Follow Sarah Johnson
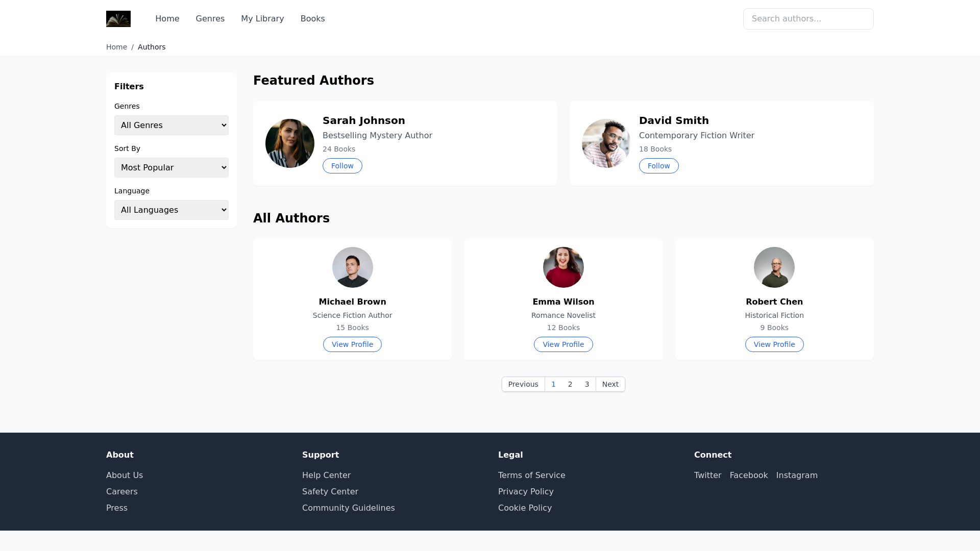The width and height of the screenshot is (980, 551). click(x=342, y=166)
